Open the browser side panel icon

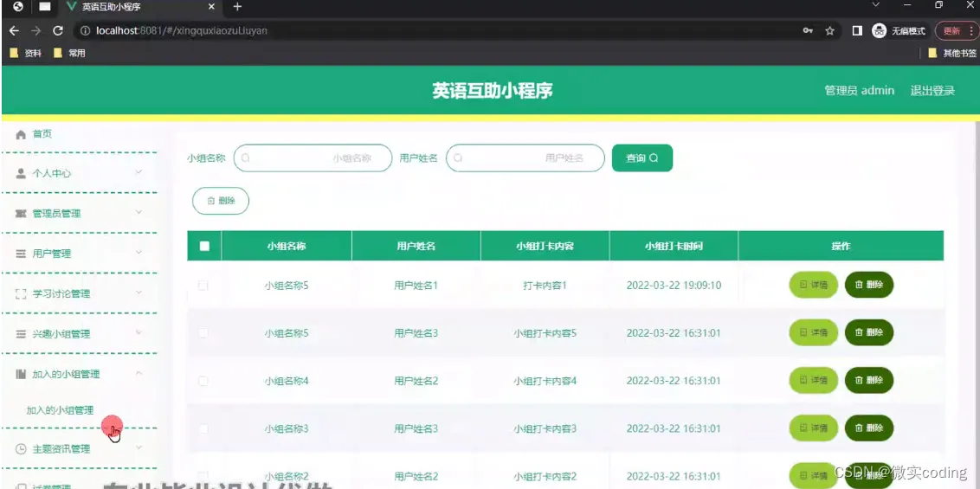click(857, 30)
